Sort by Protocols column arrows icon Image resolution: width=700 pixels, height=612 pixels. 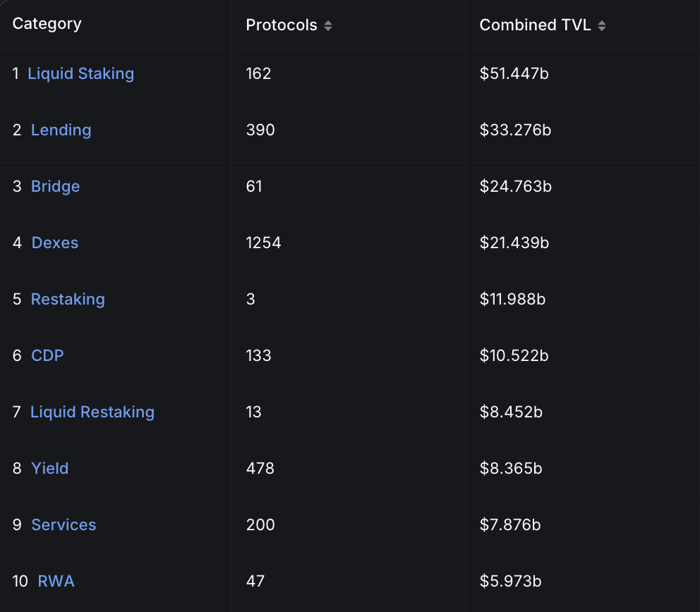pos(328,26)
